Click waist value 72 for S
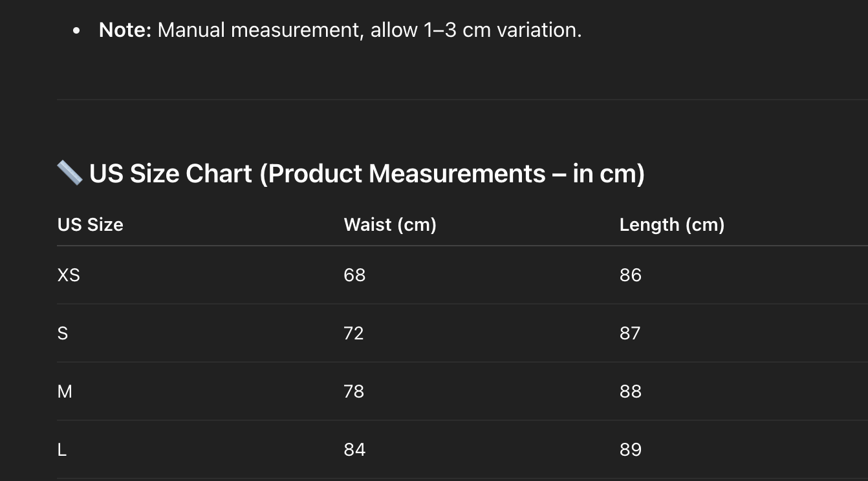 click(x=354, y=333)
